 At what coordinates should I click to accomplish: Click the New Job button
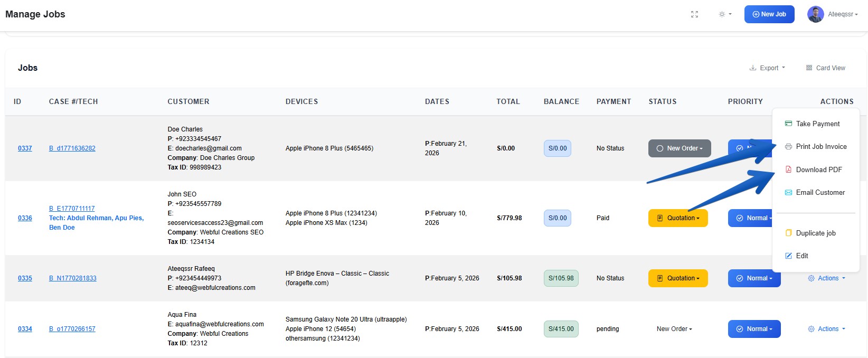click(x=769, y=14)
